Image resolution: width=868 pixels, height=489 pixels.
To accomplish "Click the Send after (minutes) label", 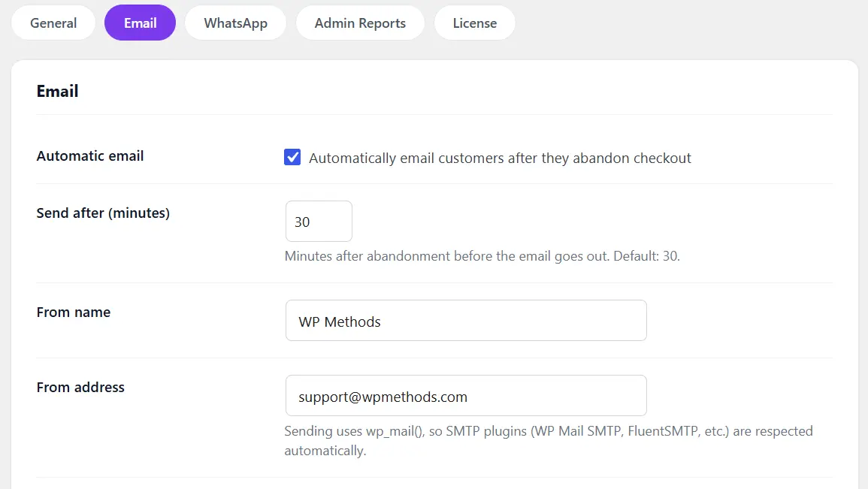I will click(x=103, y=213).
